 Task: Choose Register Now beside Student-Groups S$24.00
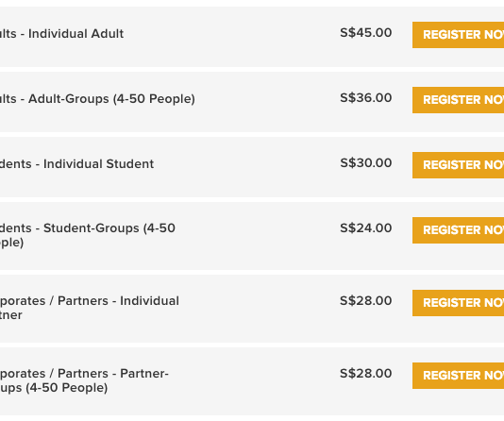tap(458, 230)
